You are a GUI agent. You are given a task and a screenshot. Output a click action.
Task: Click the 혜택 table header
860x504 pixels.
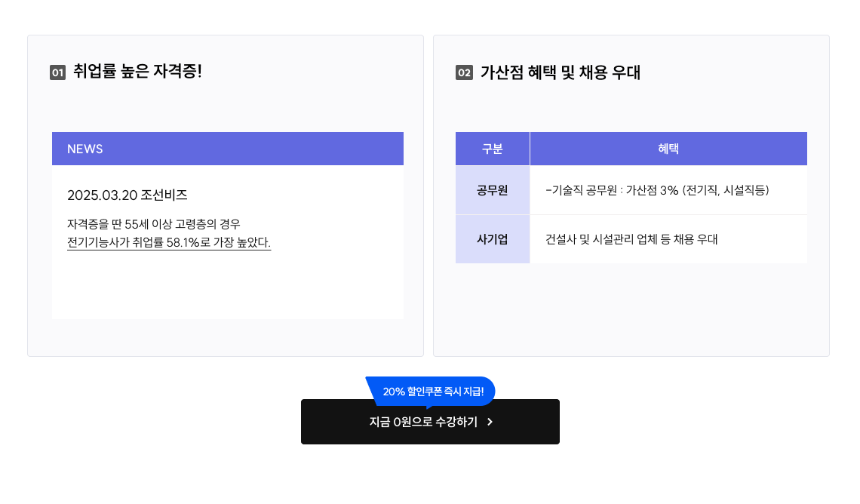click(668, 149)
